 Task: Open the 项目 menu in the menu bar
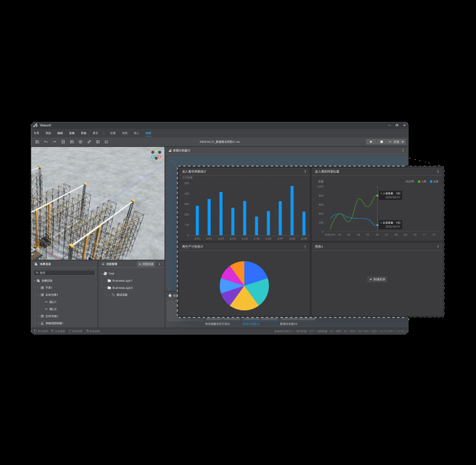[x=48, y=133]
